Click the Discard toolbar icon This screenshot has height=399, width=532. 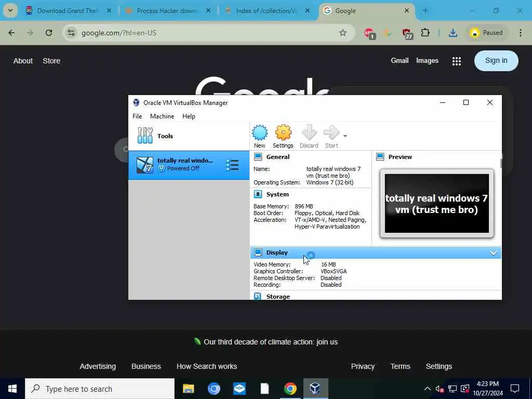[309, 137]
